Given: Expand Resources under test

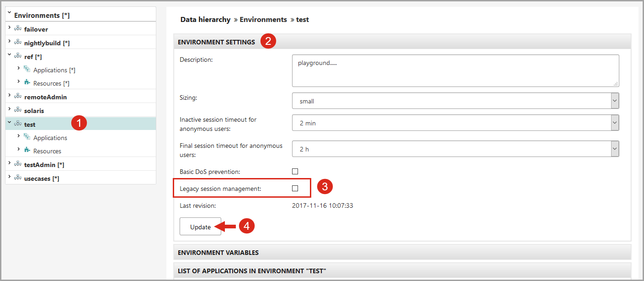Looking at the screenshot, I should point(19,149).
